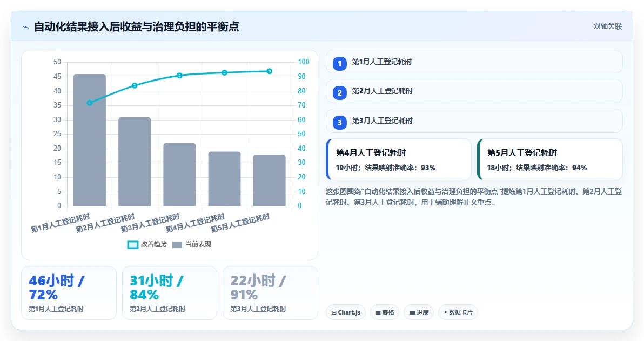Click the icon in the 进度 tag
Screen dimensions: 644x341
point(412,313)
